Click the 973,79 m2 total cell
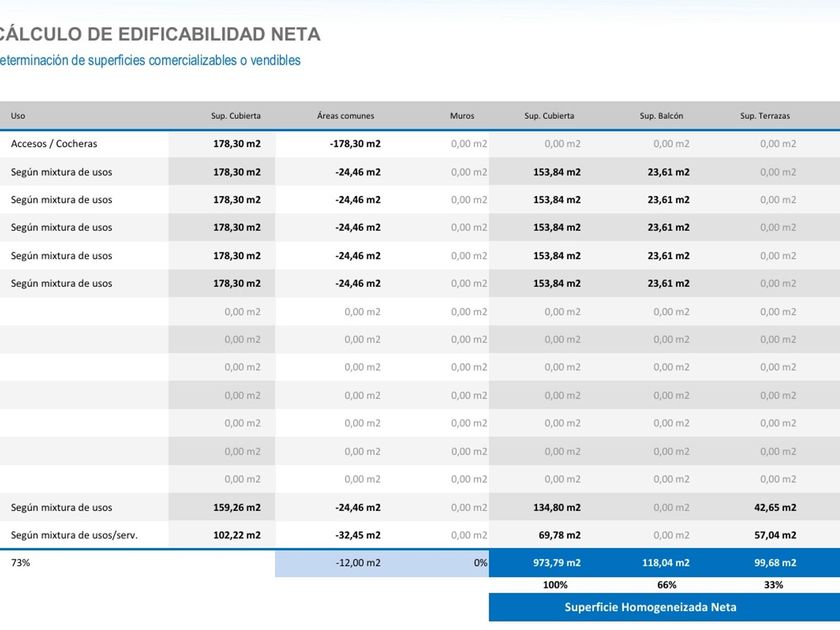Viewport: 840px width, 630px height. click(557, 563)
